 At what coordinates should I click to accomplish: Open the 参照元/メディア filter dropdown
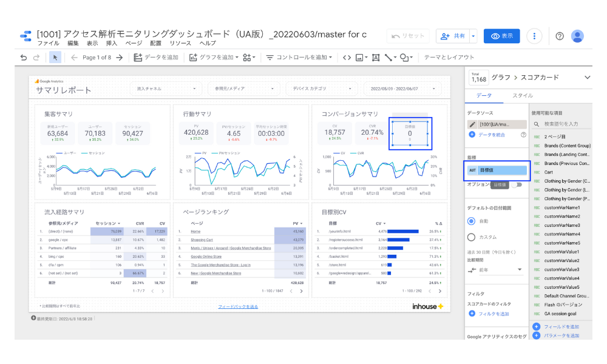(x=244, y=89)
